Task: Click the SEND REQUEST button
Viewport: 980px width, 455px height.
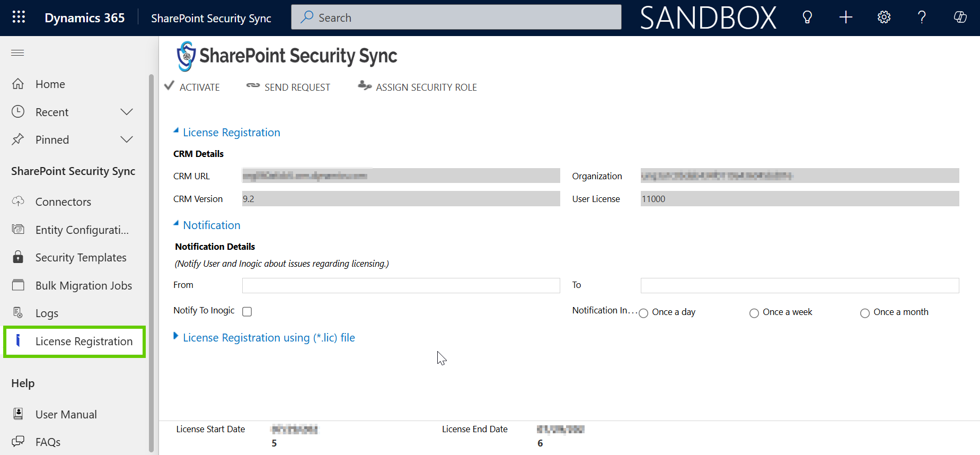Action: point(288,87)
